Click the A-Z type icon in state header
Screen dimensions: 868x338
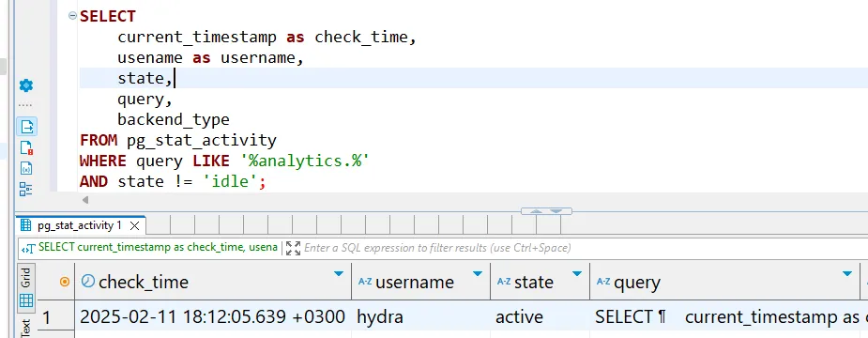(x=504, y=282)
